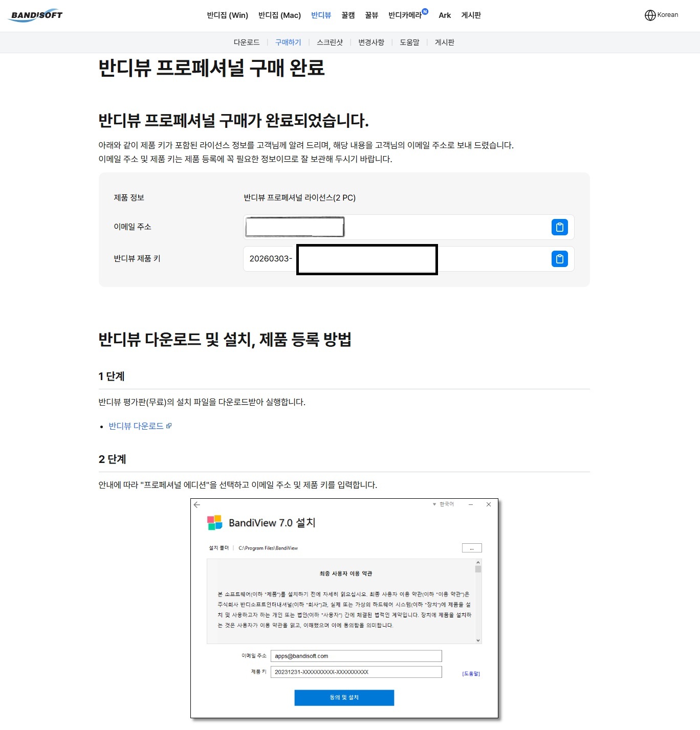The height and width of the screenshot is (730, 700).
Task: Follow the 반디뷰 다운로드 link
Action: (136, 426)
